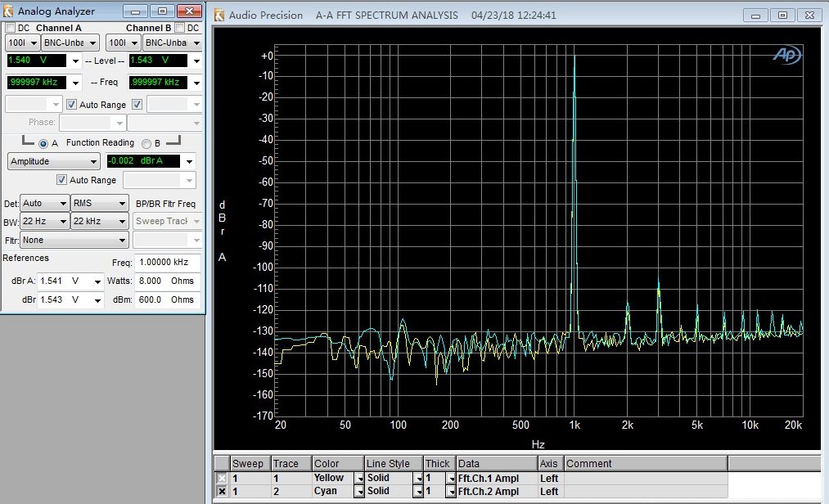
Task: Open the BW 22 kHz low-pass dropdown
Action: pos(99,221)
